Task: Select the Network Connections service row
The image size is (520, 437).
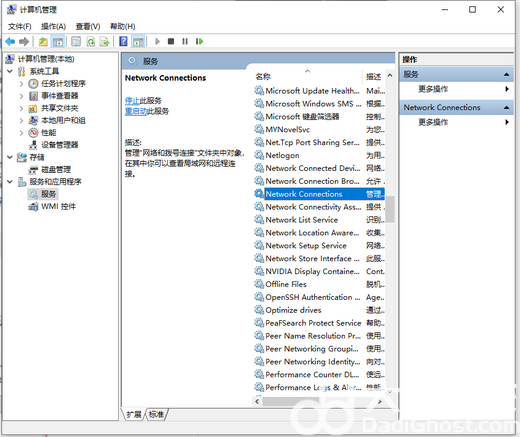Action: point(319,194)
